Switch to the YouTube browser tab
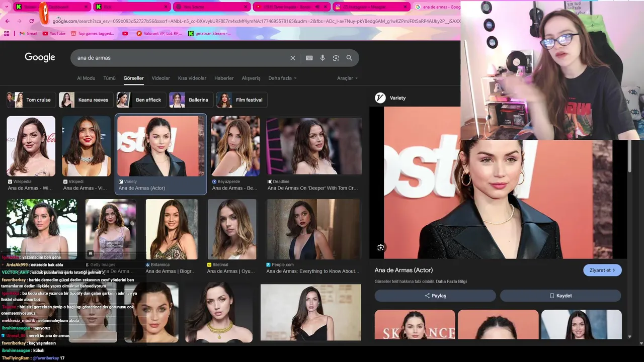The height and width of the screenshot is (362, 644). 291,7
